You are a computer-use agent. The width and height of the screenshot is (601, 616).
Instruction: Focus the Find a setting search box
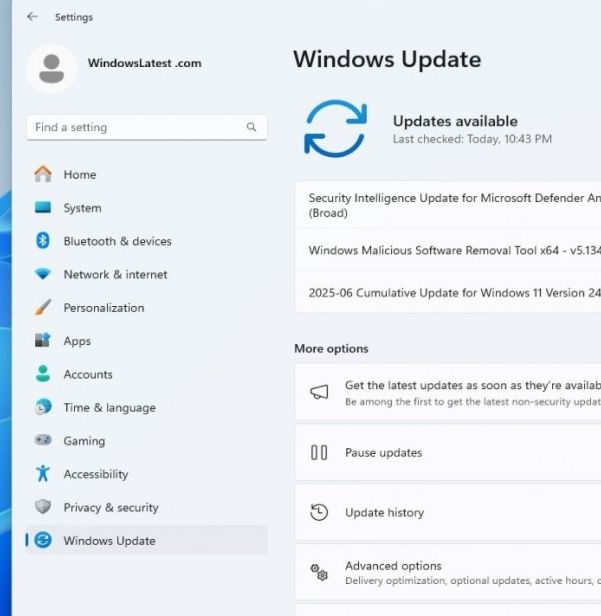coord(147,127)
